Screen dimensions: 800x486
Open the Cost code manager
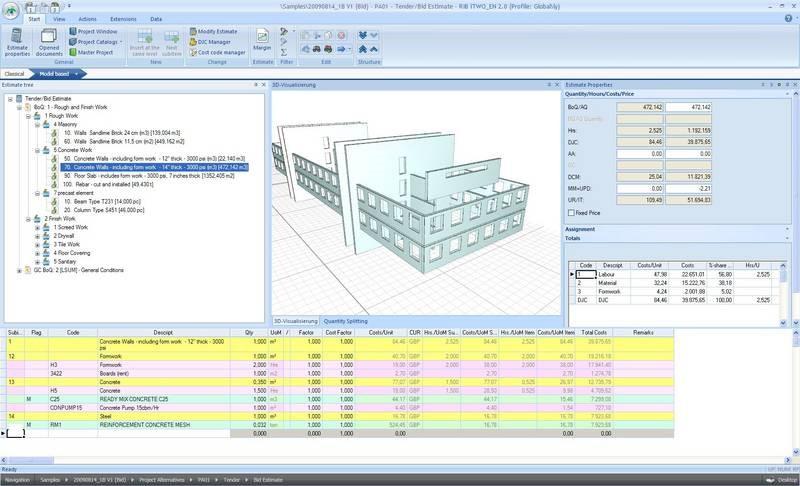tap(217, 52)
